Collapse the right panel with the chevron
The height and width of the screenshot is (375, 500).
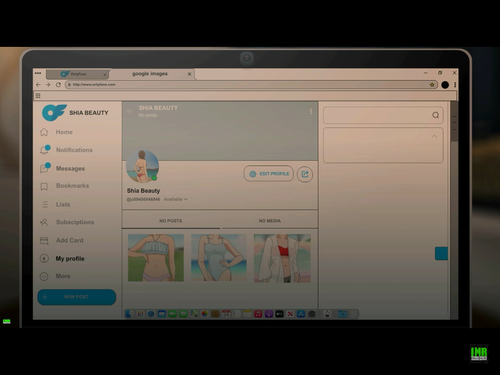(434, 136)
